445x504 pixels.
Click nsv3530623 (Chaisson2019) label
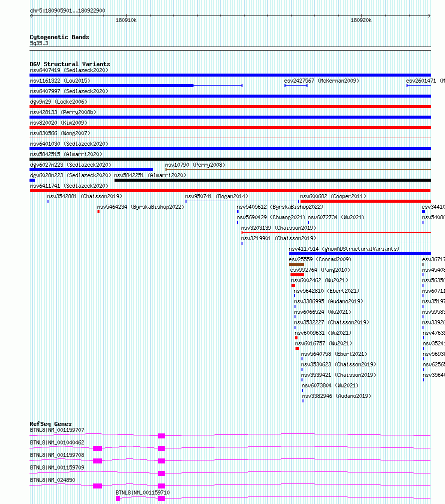click(x=338, y=364)
